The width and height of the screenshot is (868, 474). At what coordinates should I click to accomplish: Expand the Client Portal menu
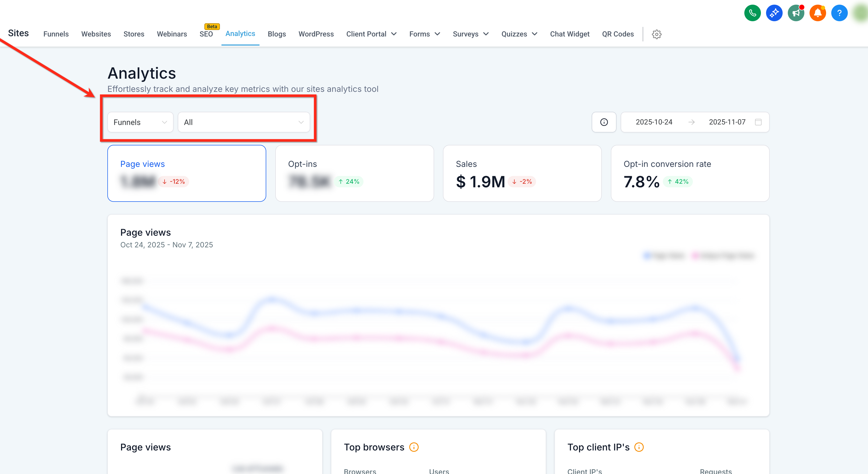click(x=371, y=34)
